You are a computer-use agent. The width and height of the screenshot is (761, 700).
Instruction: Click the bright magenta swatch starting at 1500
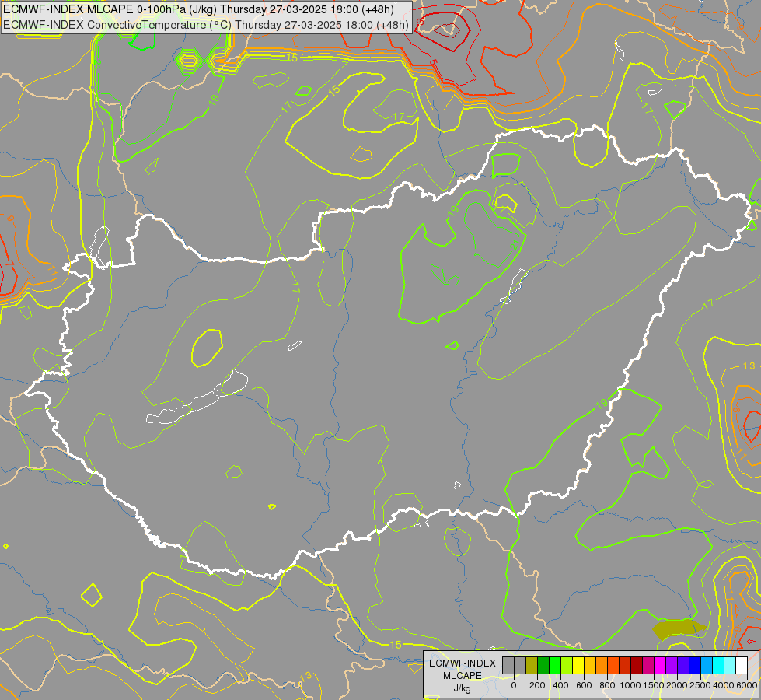[x=660, y=665]
